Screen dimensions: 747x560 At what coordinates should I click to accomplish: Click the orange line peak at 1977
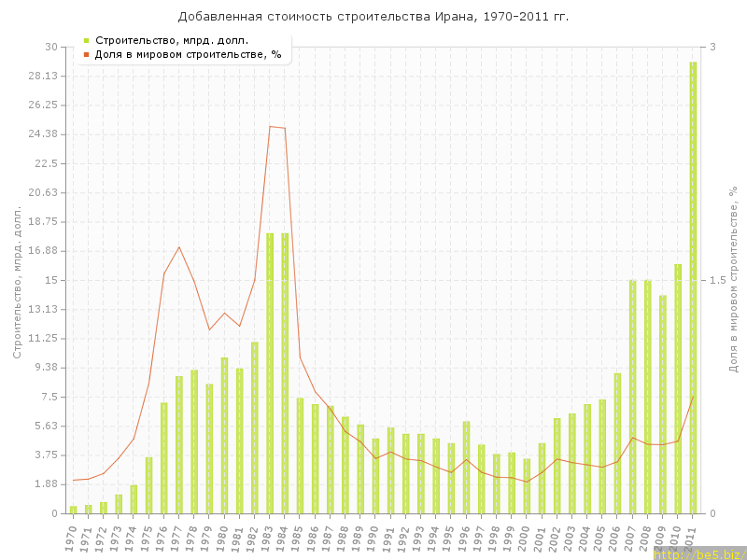pos(179,246)
